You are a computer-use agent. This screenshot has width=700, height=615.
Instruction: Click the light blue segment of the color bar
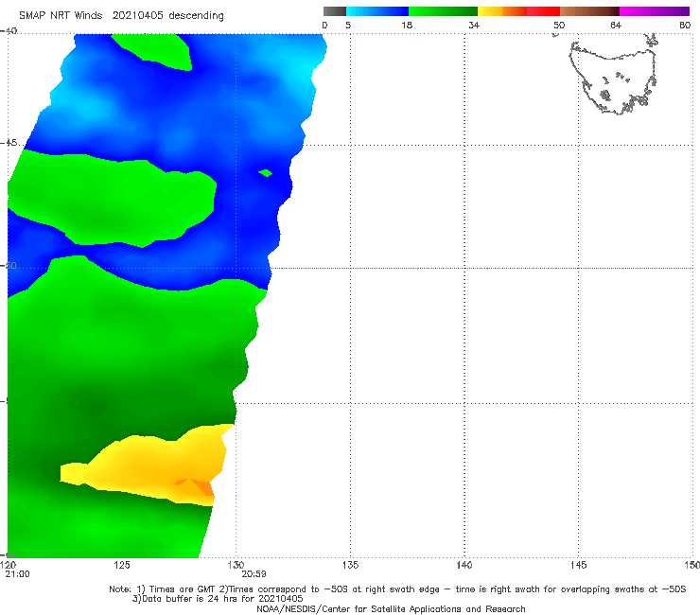click(377, 11)
